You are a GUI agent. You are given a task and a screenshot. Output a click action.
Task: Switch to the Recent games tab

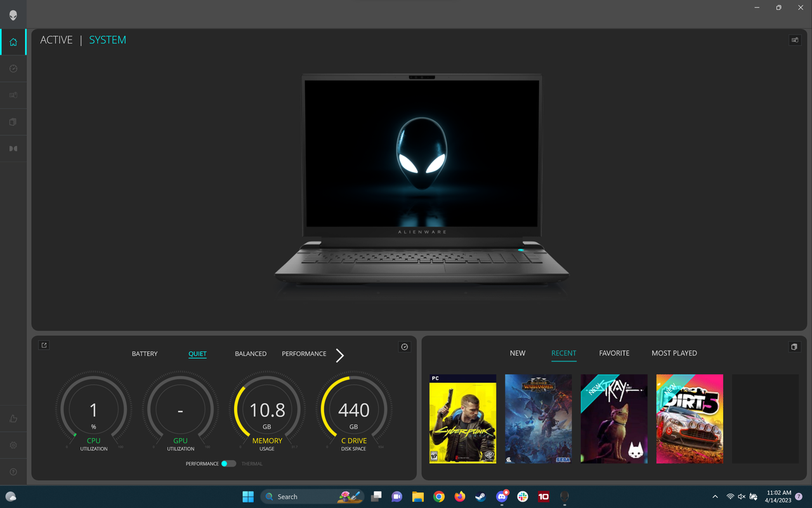click(564, 353)
